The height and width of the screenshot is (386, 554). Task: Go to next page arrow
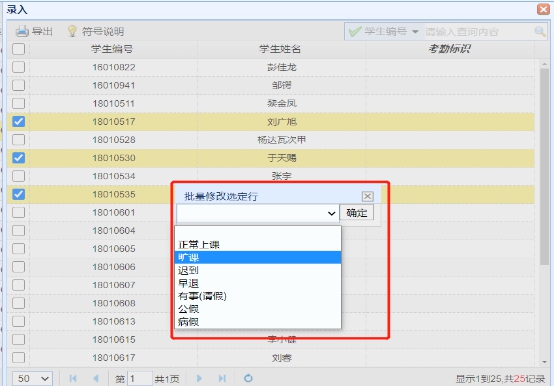(199, 379)
